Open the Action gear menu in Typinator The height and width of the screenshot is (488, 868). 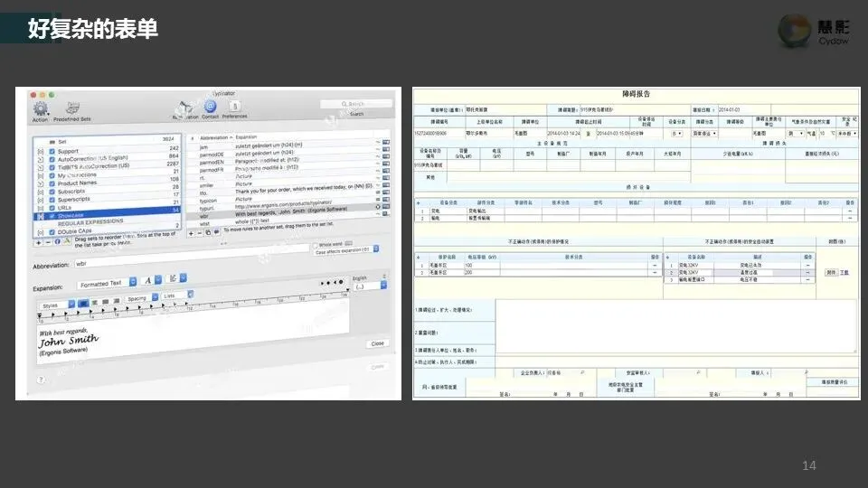point(41,110)
